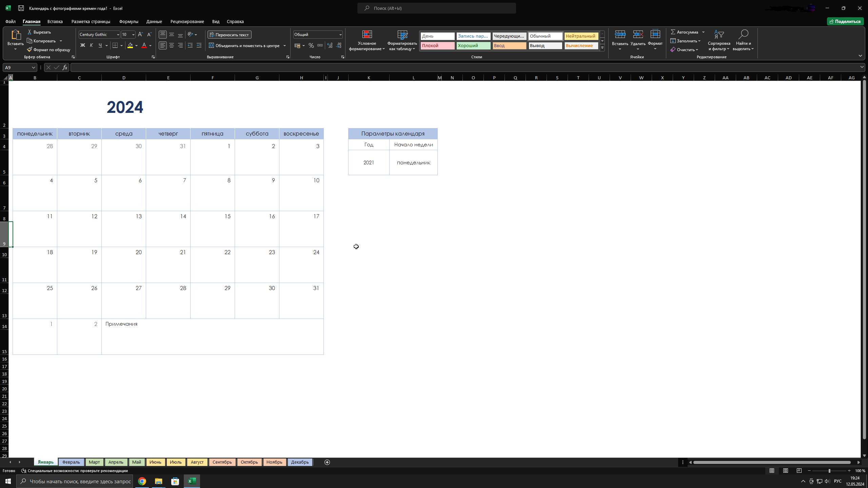Viewport: 868px width, 488px height.
Task: Expand the AutoSum (Автосумма) dropdown arrow
Action: click(703, 32)
